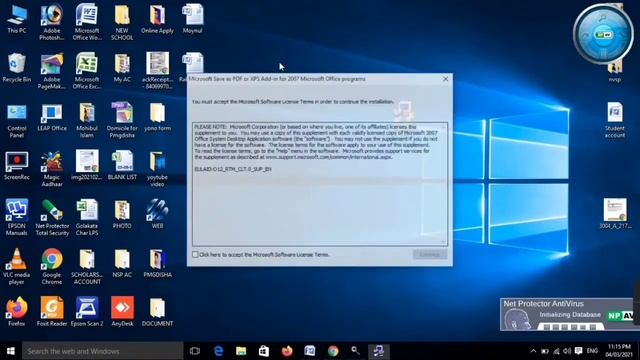Click the Search the web and Windows box

[x=103, y=351]
